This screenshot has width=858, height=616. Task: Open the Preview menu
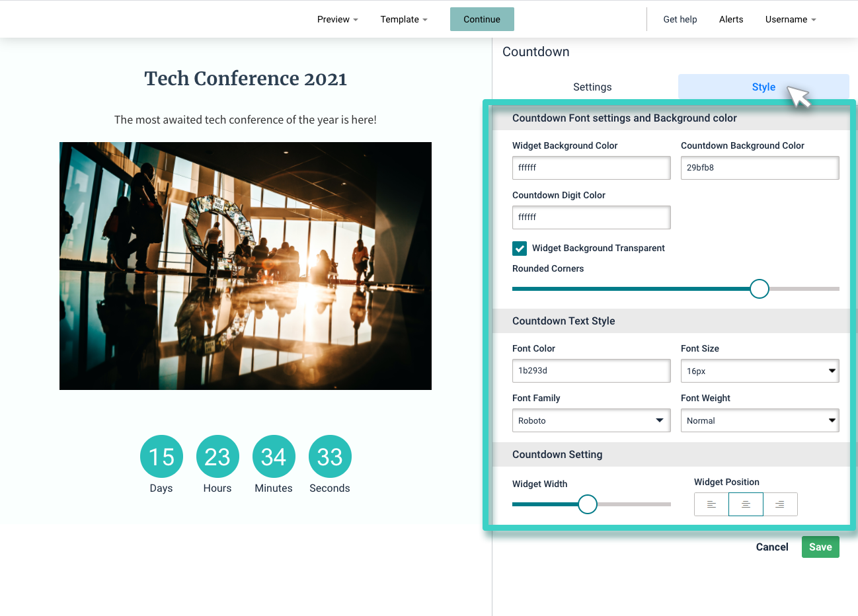coord(337,19)
